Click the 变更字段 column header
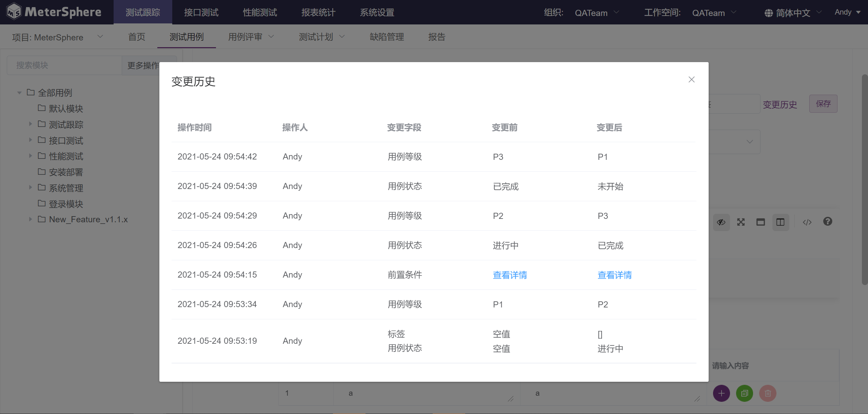The image size is (868, 414). (x=404, y=128)
